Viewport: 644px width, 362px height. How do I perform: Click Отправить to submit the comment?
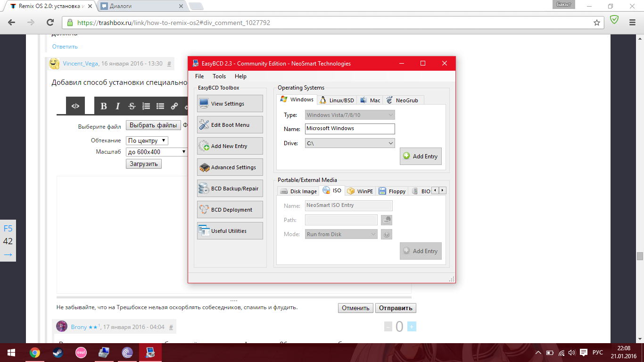(x=396, y=308)
